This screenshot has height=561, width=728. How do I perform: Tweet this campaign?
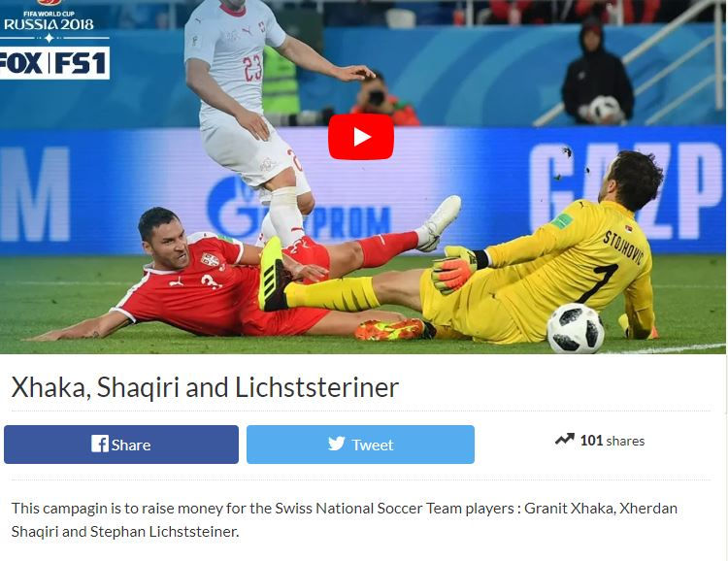click(x=360, y=445)
